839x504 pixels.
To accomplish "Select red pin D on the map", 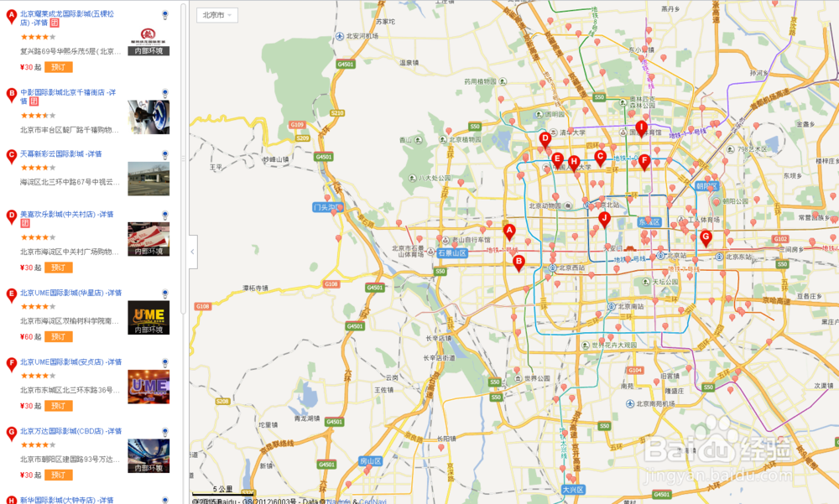I will 545,139.
